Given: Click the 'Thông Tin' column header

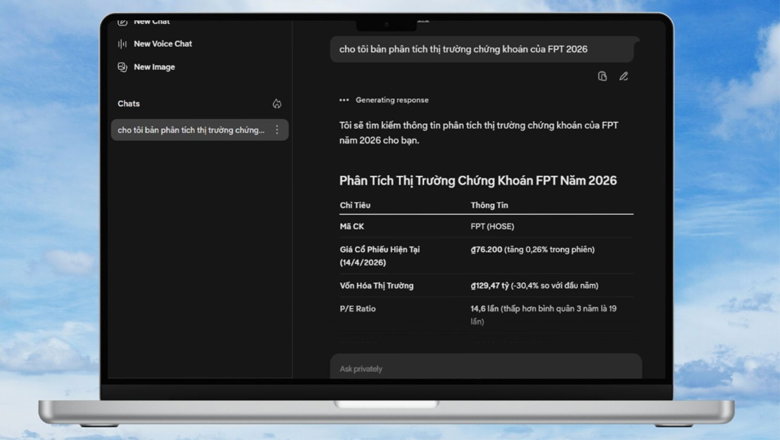Looking at the screenshot, I should [x=489, y=205].
